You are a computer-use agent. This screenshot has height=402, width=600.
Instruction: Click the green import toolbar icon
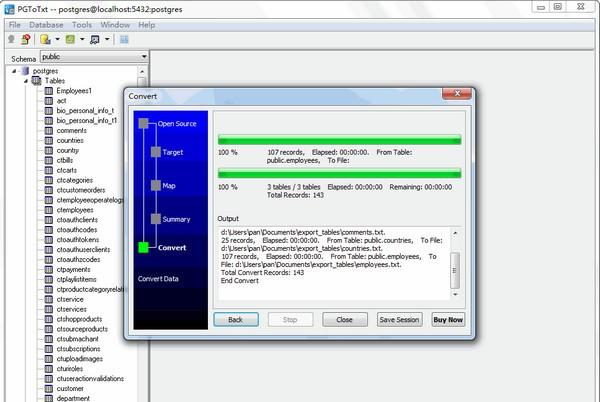click(70, 40)
